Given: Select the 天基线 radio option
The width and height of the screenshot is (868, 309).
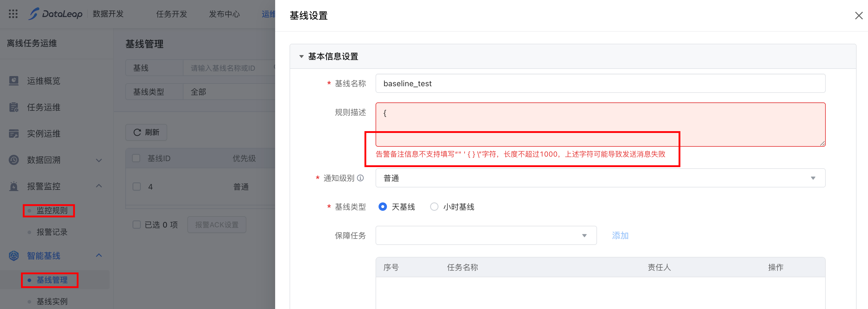Looking at the screenshot, I should pyautogui.click(x=382, y=207).
